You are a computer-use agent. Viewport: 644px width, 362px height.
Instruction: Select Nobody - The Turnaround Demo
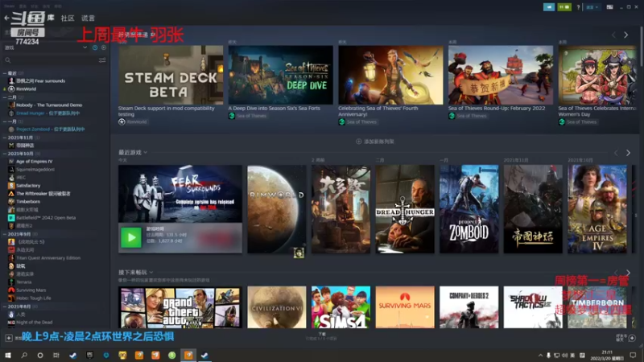point(49,105)
